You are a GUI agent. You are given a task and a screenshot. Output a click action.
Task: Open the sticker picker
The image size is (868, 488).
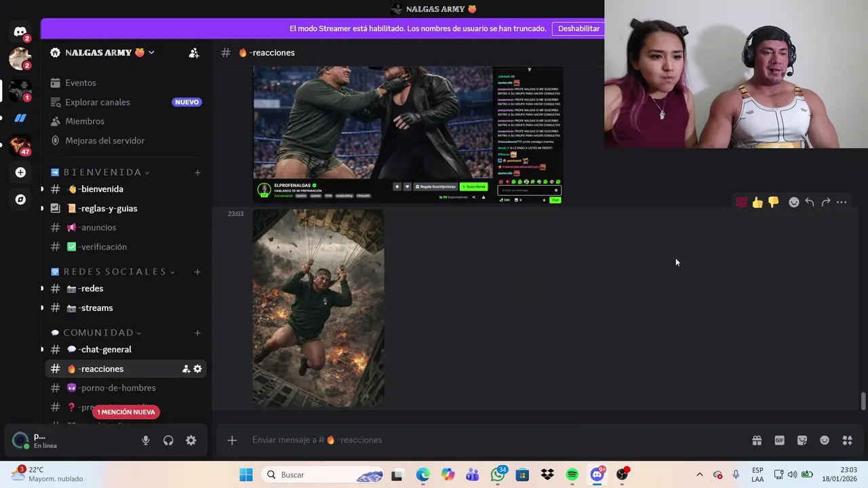pyautogui.click(x=802, y=440)
